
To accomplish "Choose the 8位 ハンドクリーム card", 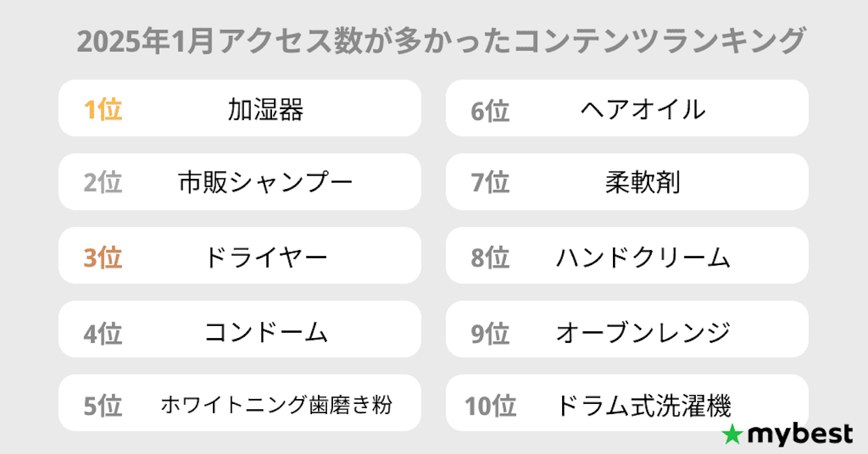I will [x=627, y=255].
